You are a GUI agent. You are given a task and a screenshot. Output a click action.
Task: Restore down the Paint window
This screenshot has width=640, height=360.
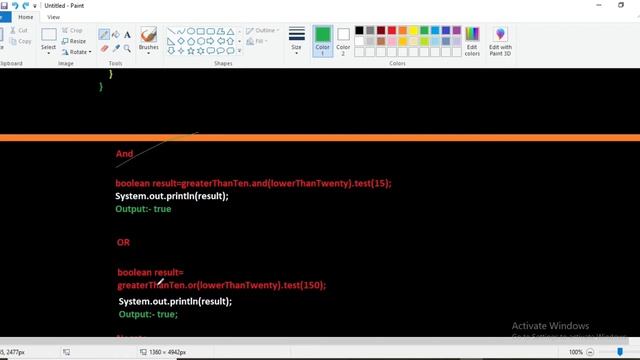(x=620, y=5)
